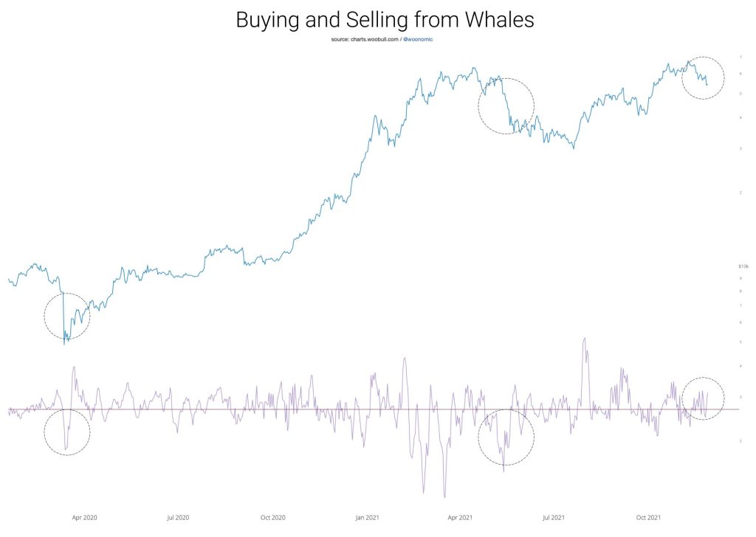Click tallest purple whale buying spike after Jul 2021
The image size is (756, 537).
tap(585, 339)
